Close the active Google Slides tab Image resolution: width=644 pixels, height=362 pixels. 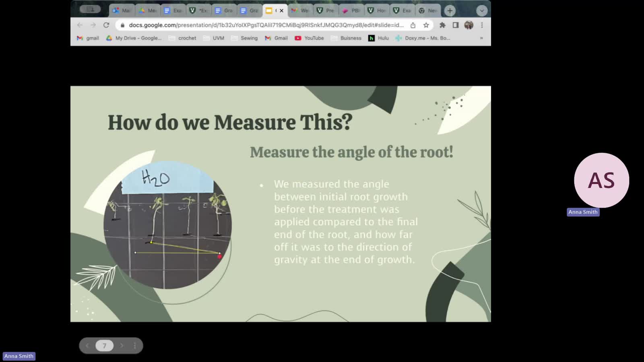(281, 10)
